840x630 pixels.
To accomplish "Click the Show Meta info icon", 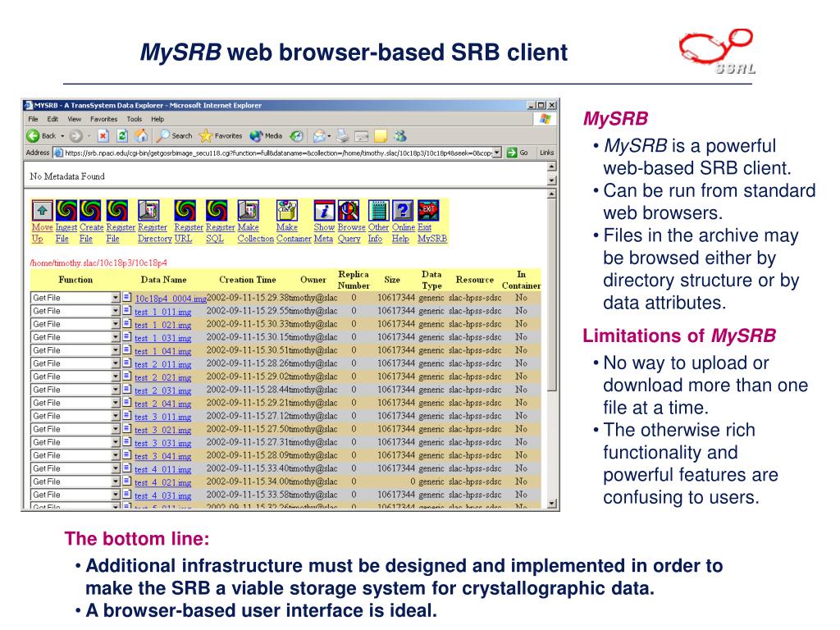I will tap(324, 211).
